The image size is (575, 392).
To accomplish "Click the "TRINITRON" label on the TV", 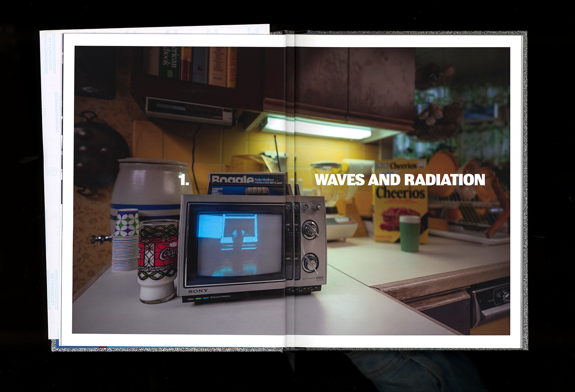I will click(x=220, y=296).
